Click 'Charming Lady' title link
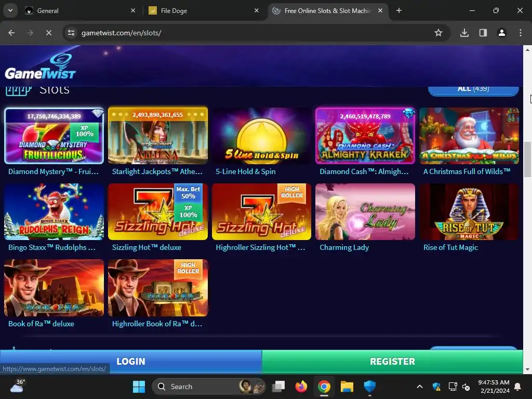Viewport: 532px width, 399px height. (x=344, y=248)
